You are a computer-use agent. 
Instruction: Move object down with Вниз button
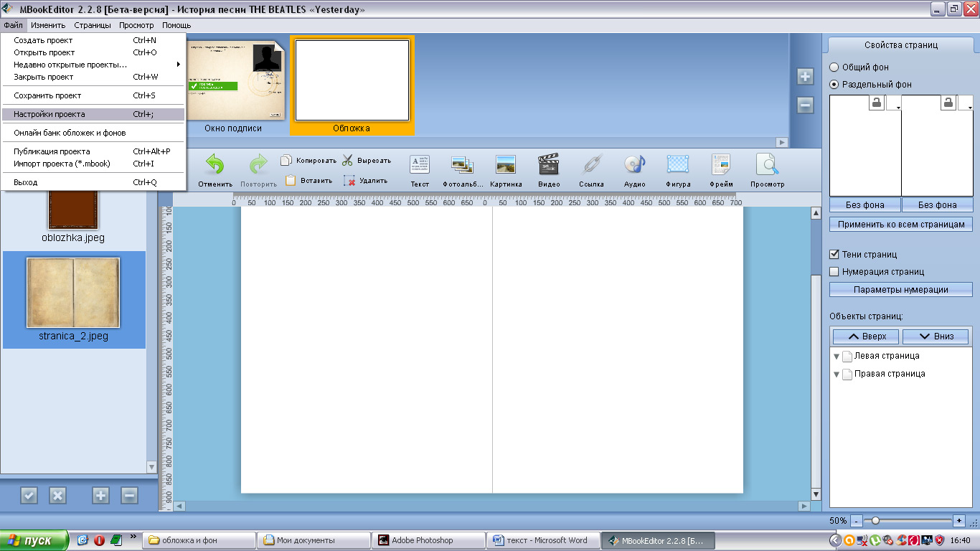936,336
